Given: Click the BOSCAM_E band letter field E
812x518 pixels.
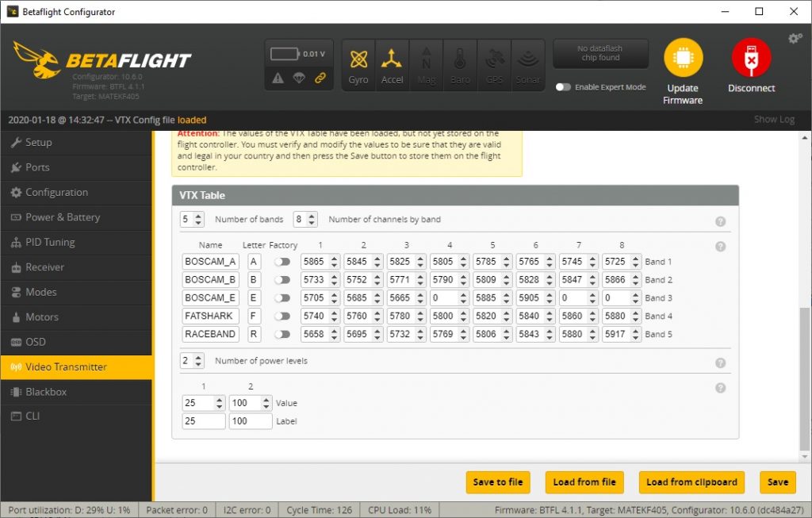Looking at the screenshot, I should click(x=254, y=297).
